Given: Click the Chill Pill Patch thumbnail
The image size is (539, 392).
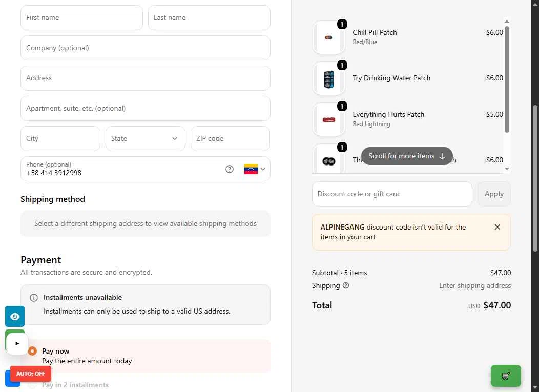Looking at the screenshot, I should [x=328, y=37].
